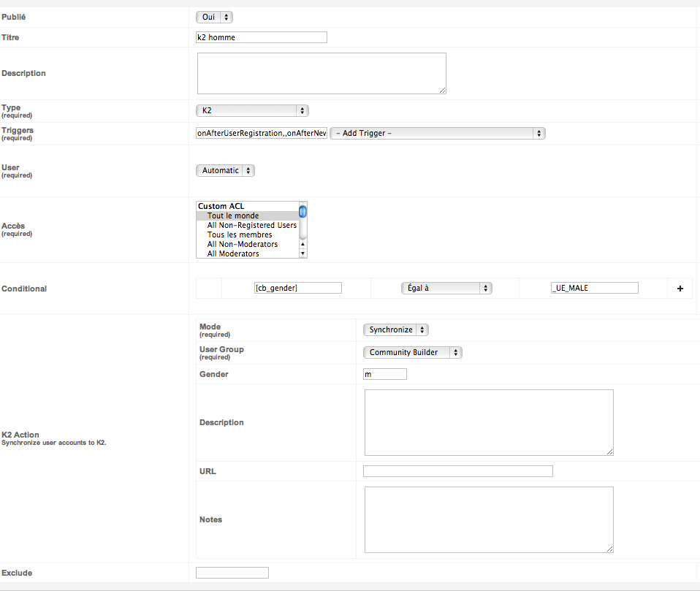Viewport: 700px width, 591px height.
Task: Add a conditional with the plus icon
Action: [680, 289]
